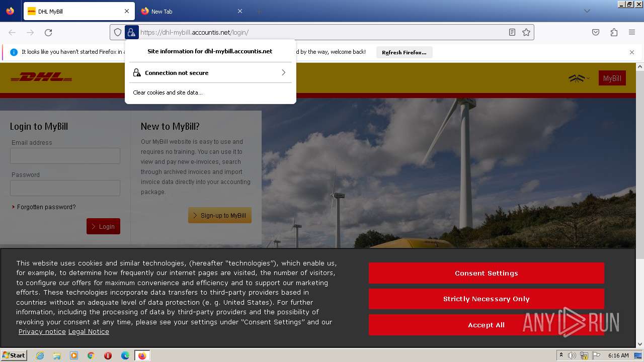This screenshot has width=644, height=362.
Task: Click the URL address field
Action: (322, 32)
